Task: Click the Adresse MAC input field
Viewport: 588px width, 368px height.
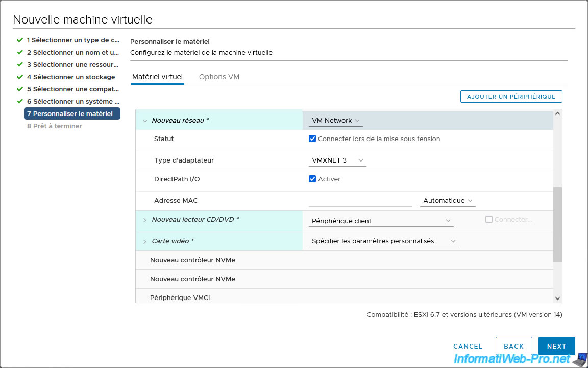Action: pos(360,201)
